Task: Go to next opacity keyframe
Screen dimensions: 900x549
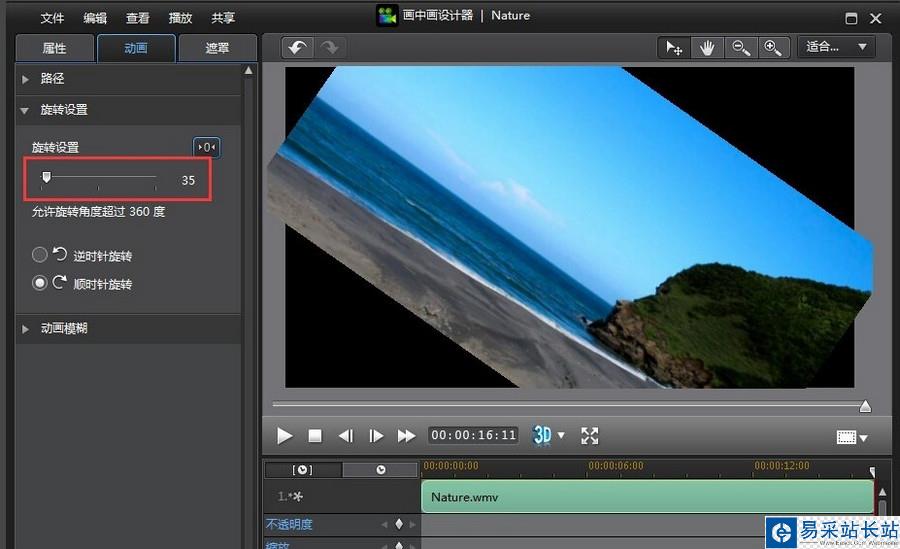Action: 412,524
